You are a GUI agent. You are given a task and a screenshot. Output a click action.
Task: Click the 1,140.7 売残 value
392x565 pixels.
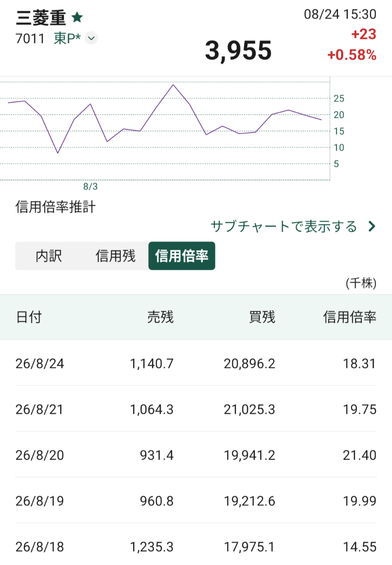pyautogui.click(x=152, y=363)
